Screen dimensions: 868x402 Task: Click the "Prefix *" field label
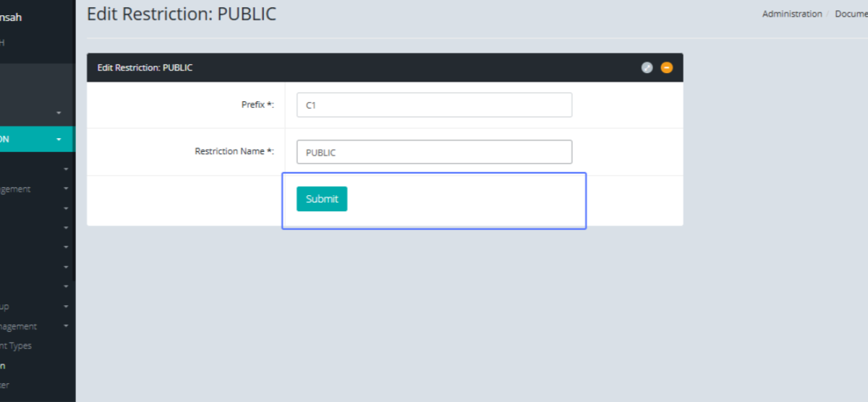pos(258,105)
